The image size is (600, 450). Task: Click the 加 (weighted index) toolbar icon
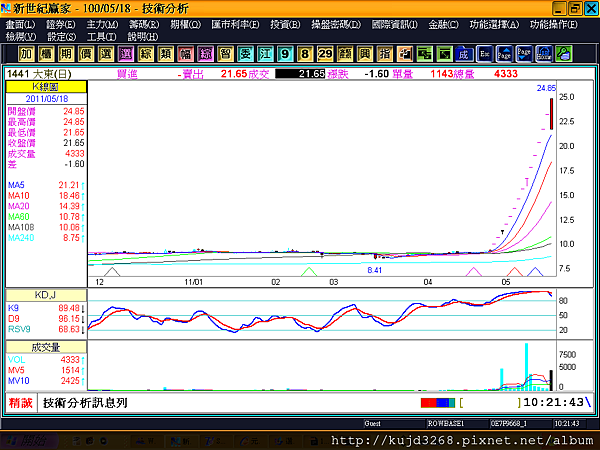pyautogui.click(x=26, y=54)
